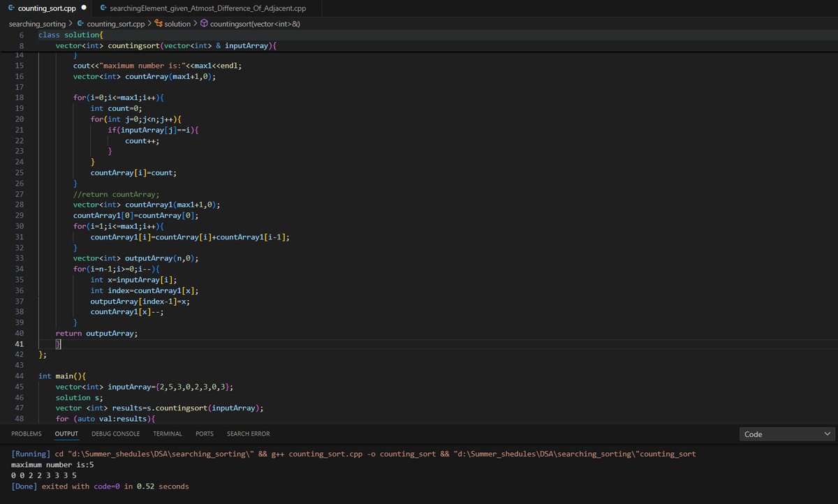Click the C++ icon on searchingElement tab
Image resolution: width=838 pixels, height=504 pixels.
click(x=103, y=8)
